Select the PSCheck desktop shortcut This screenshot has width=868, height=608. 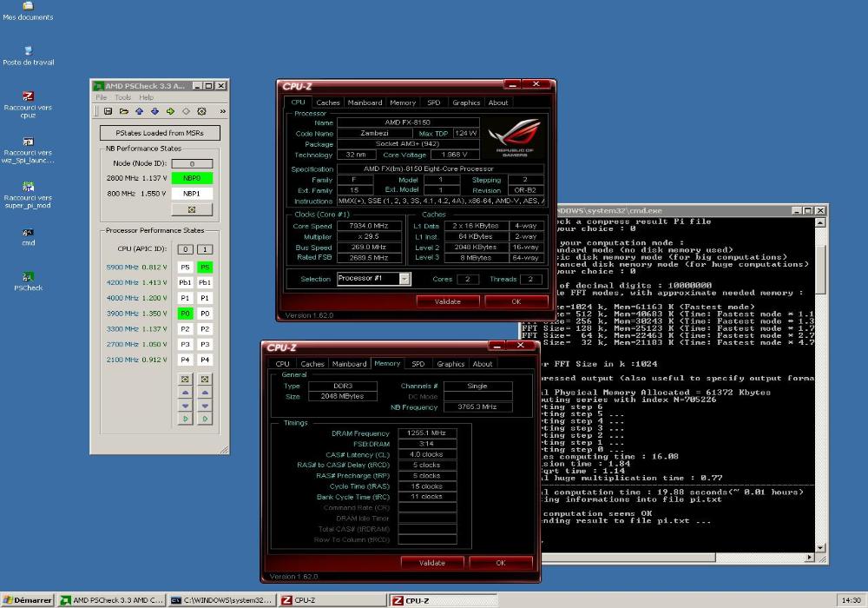[28, 281]
